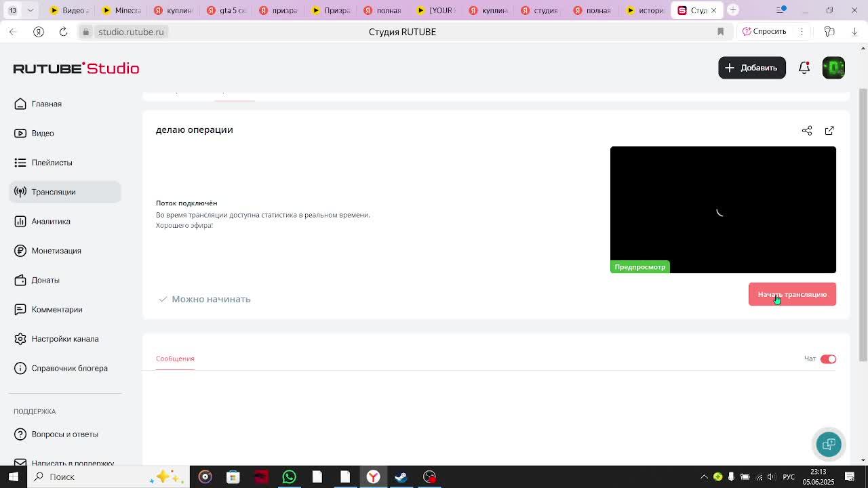Open stream in new window icon
868x488 pixels.
[829, 130]
